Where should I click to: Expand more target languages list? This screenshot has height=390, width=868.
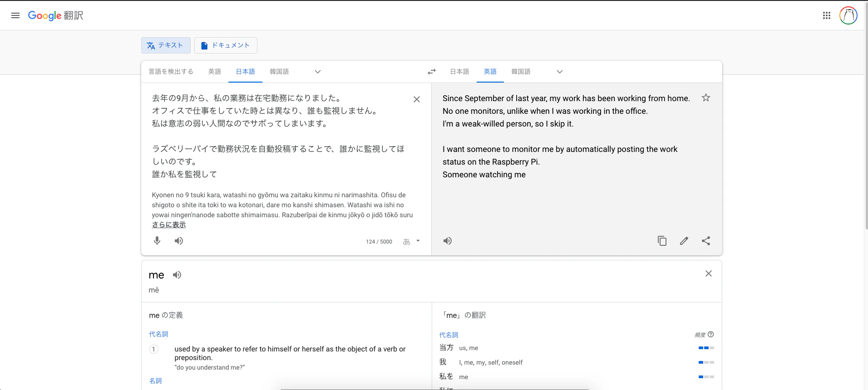tap(560, 72)
